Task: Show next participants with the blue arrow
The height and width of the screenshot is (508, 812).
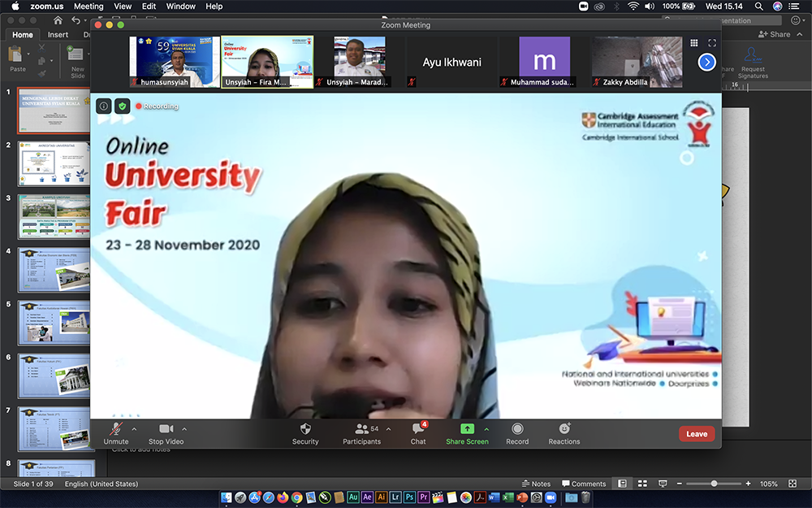Action: coord(707,62)
